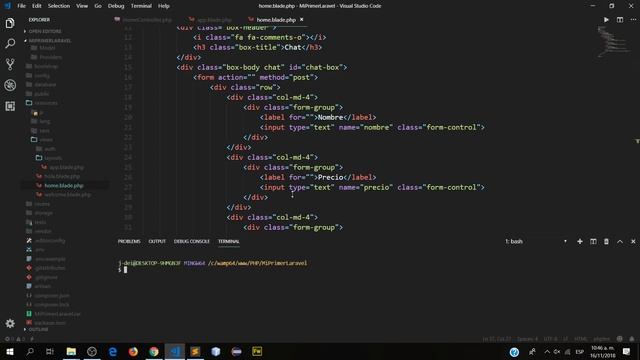Click the errors and warnings status indicator
640x360 pixels.
click(15, 339)
